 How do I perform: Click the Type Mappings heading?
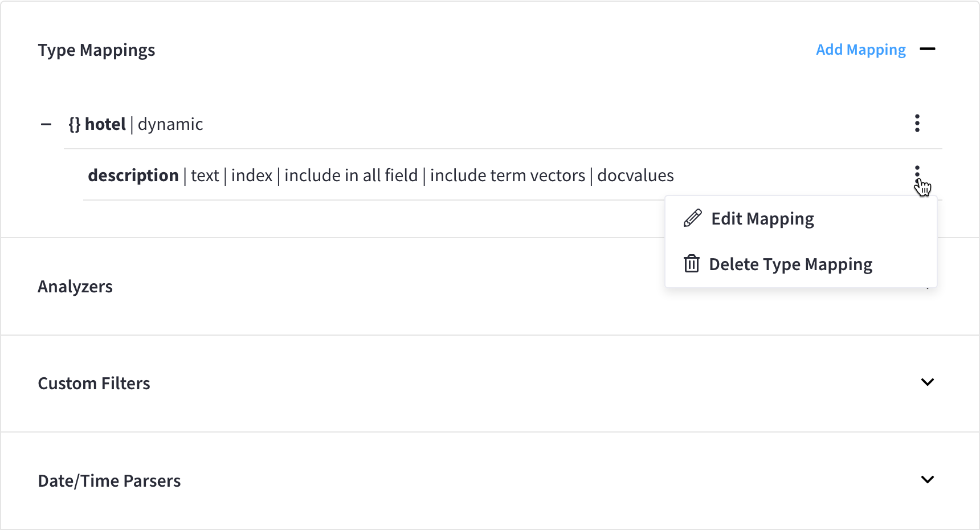[96, 50]
